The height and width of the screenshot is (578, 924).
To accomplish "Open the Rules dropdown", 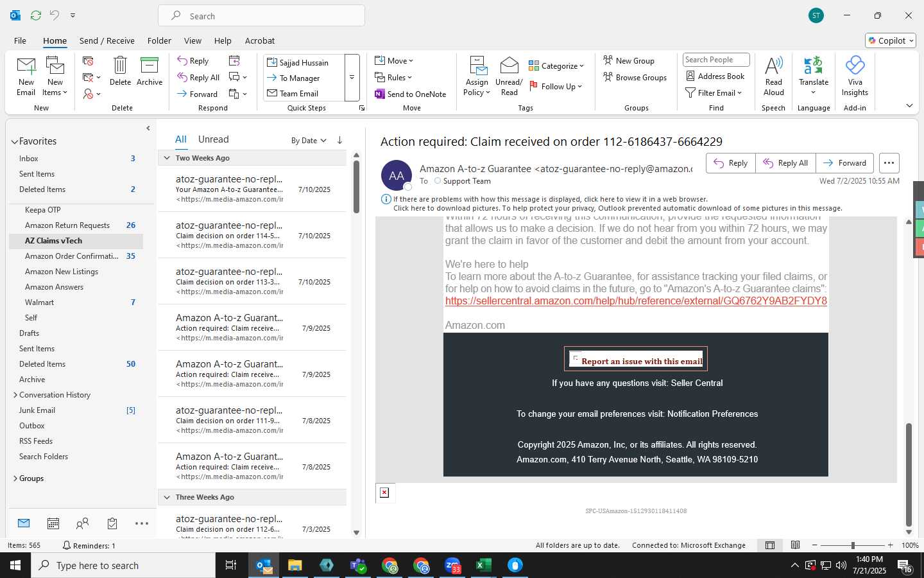I will 393,78.
